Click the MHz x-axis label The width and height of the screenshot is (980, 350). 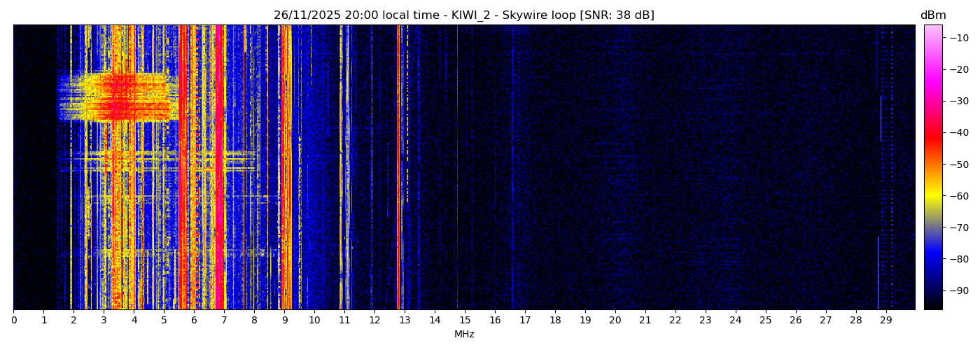[464, 335]
